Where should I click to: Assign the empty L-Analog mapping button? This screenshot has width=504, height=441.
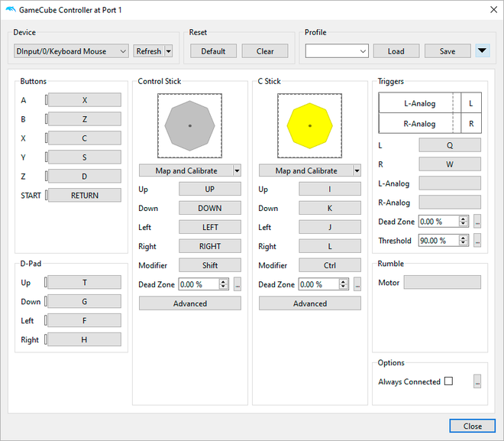click(x=450, y=183)
